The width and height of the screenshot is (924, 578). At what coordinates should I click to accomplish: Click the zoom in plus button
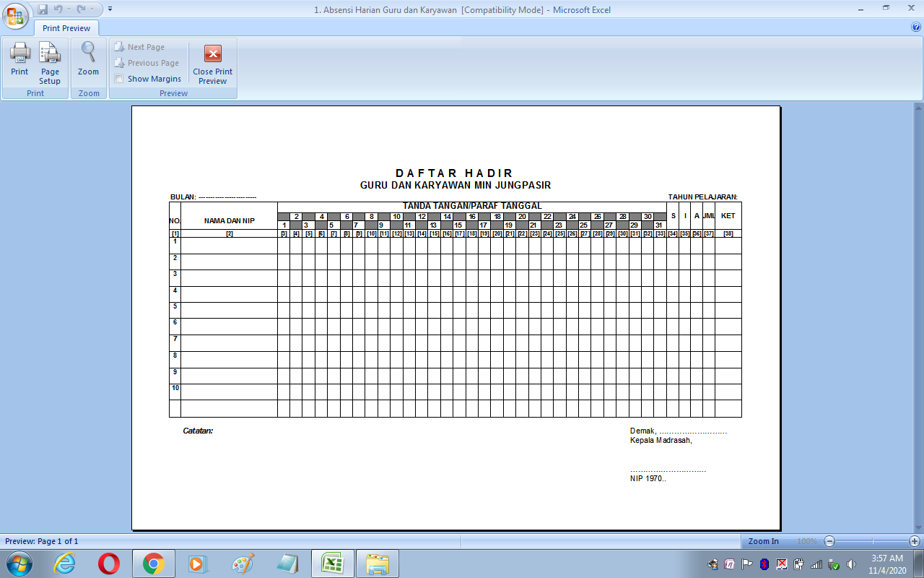click(915, 541)
